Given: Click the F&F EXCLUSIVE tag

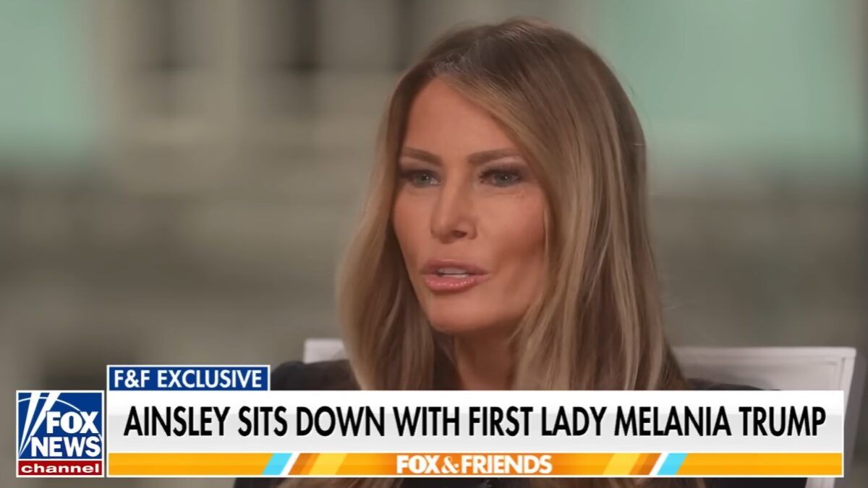Looking at the screenshot, I should [x=188, y=377].
